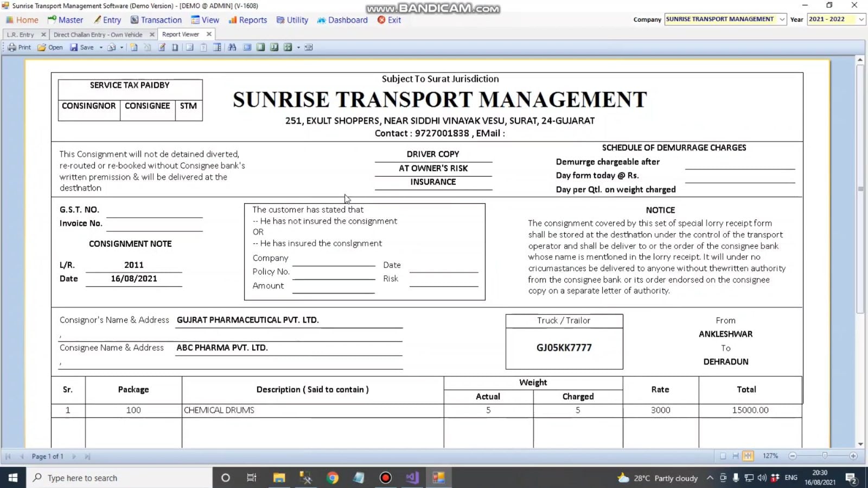Screen dimensions: 868x488
Task: Click the taskbar search box
Action: 119,478
